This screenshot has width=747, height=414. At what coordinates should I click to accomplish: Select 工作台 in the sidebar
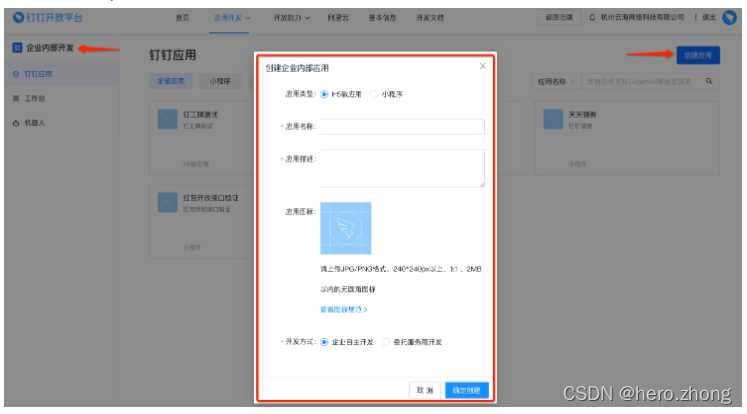[61, 98]
